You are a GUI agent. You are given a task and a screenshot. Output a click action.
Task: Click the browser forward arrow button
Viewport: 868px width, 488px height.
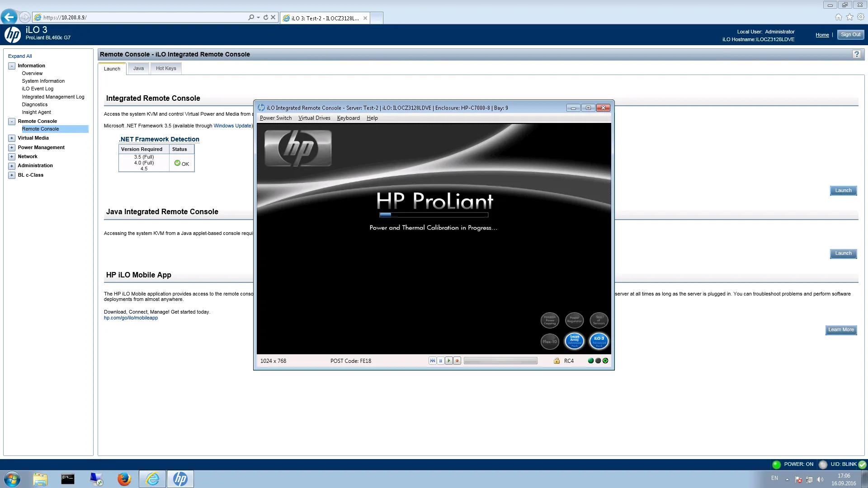point(25,17)
